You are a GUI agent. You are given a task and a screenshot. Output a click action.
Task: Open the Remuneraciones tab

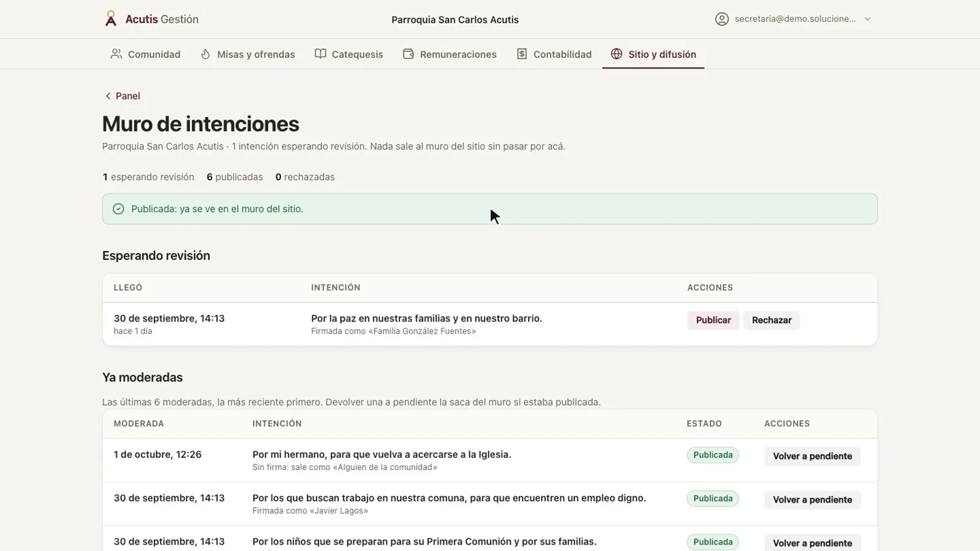[x=450, y=54]
